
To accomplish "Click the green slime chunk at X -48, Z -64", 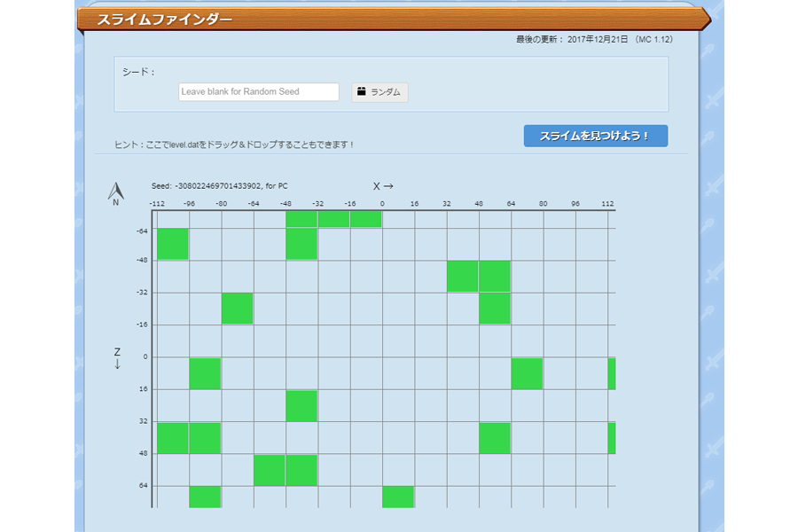I will pyautogui.click(x=301, y=244).
